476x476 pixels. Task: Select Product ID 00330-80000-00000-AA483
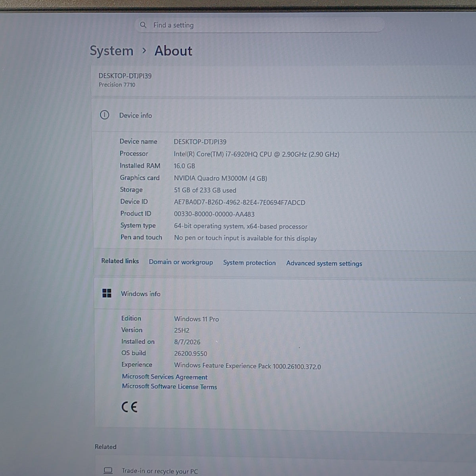click(214, 214)
